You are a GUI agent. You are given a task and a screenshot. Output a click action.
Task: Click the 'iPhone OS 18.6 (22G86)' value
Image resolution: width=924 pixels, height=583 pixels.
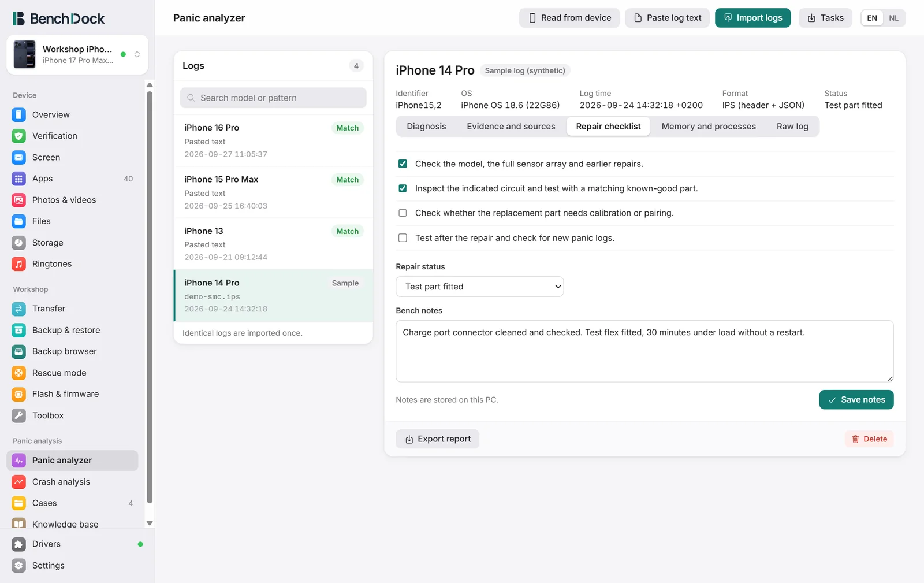[511, 105]
